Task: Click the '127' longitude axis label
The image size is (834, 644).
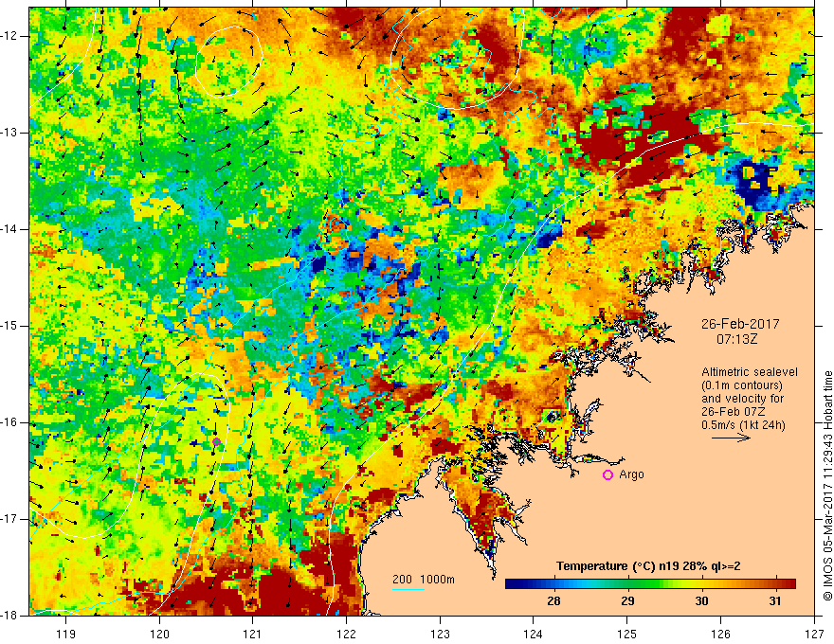Action: (814, 634)
